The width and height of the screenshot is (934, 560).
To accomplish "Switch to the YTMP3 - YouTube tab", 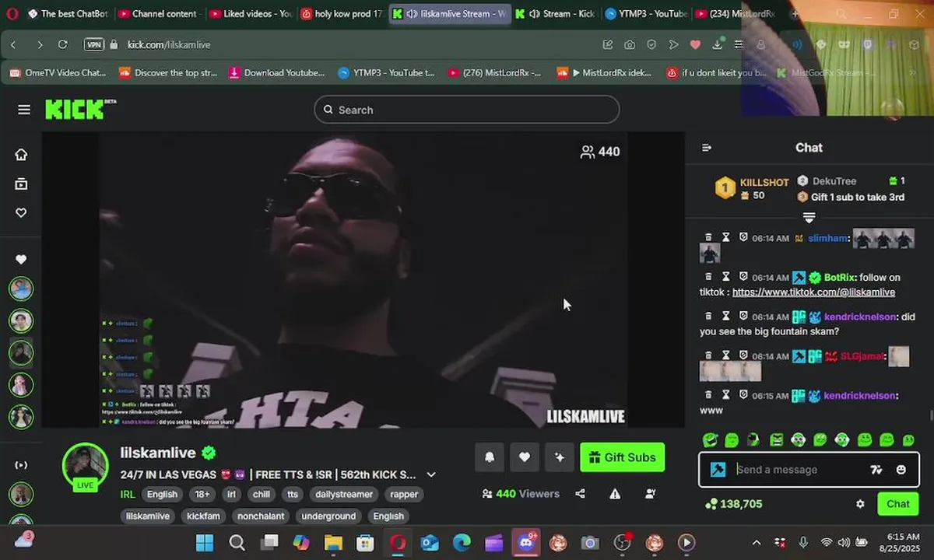I will pyautogui.click(x=645, y=14).
